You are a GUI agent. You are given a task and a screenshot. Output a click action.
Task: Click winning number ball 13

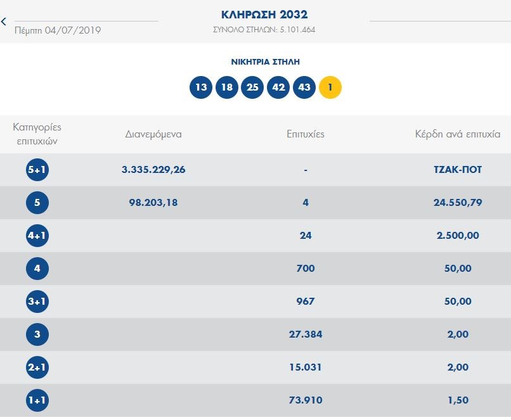tap(201, 87)
